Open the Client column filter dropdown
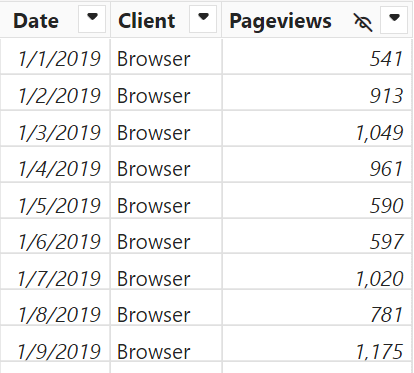 click(x=203, y=19)
